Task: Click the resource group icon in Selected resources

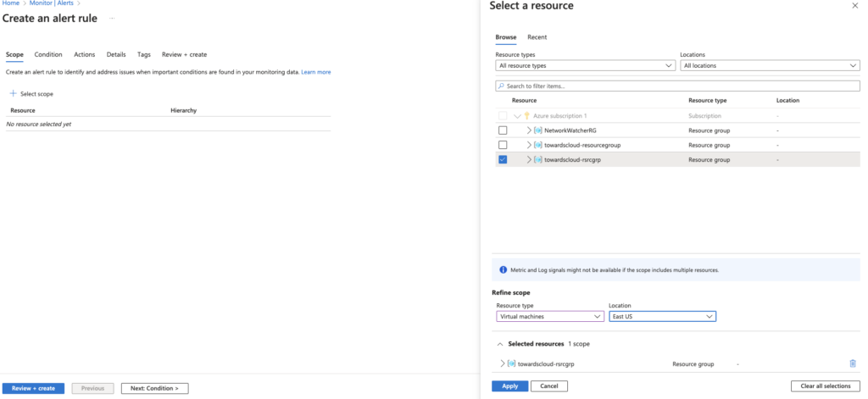Action: [x=511, y=364]
